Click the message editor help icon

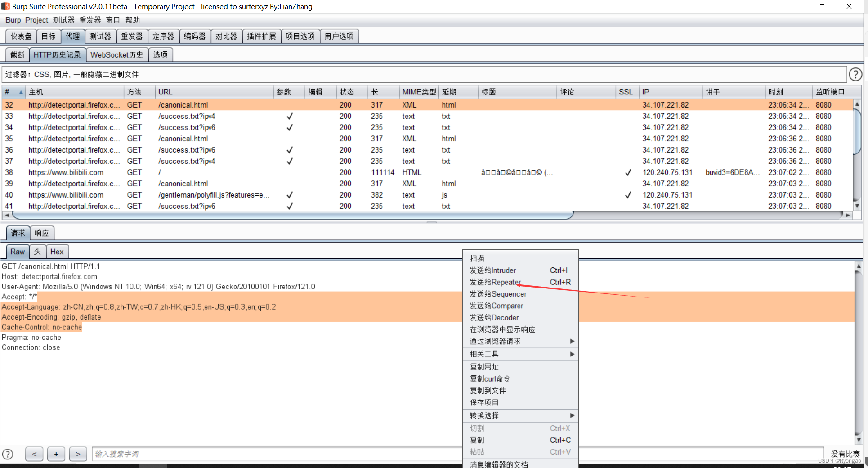click(x=8, y=454)
